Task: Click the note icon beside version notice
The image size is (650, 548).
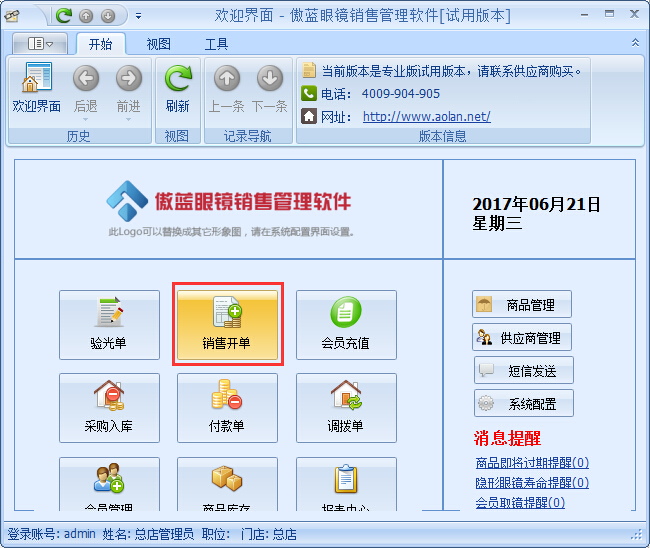Action: (x=309, y=70)
